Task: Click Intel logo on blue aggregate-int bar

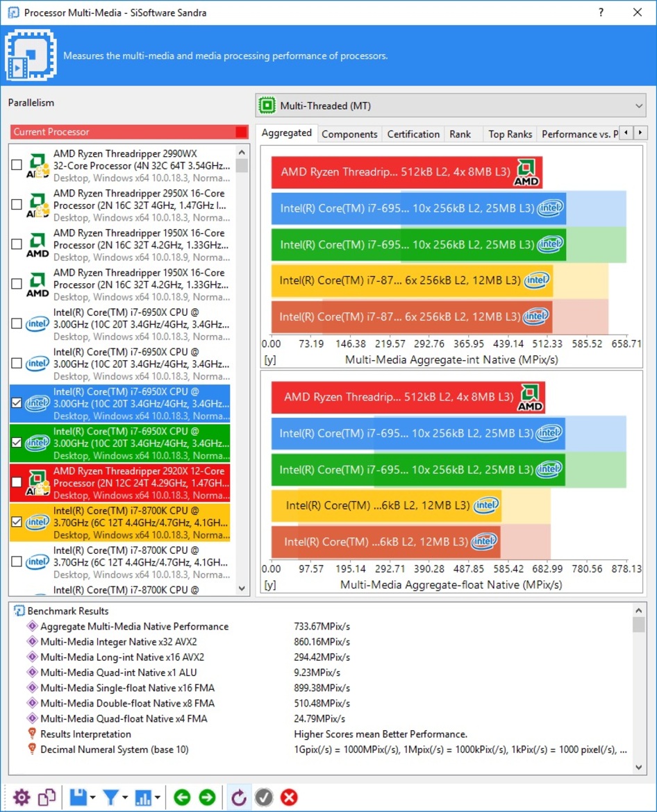Action: tap(550, 208)
